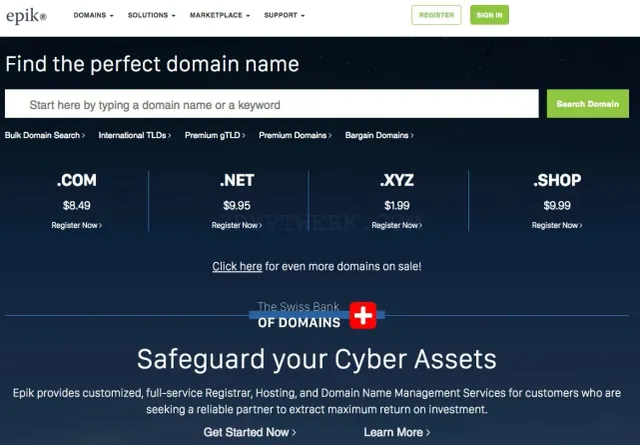This screenshot has width=640, height=445.
Task: Click the Sign In button
Action: [489, 15]
